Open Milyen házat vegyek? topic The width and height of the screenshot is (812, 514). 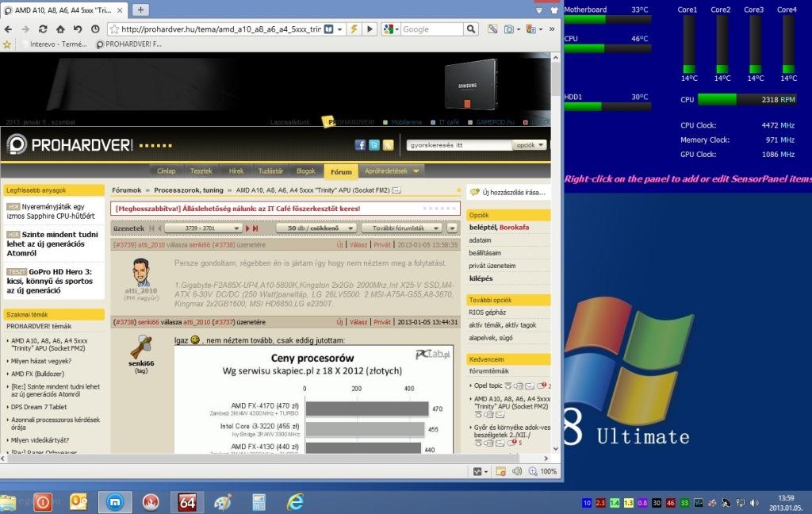[41, 361]
